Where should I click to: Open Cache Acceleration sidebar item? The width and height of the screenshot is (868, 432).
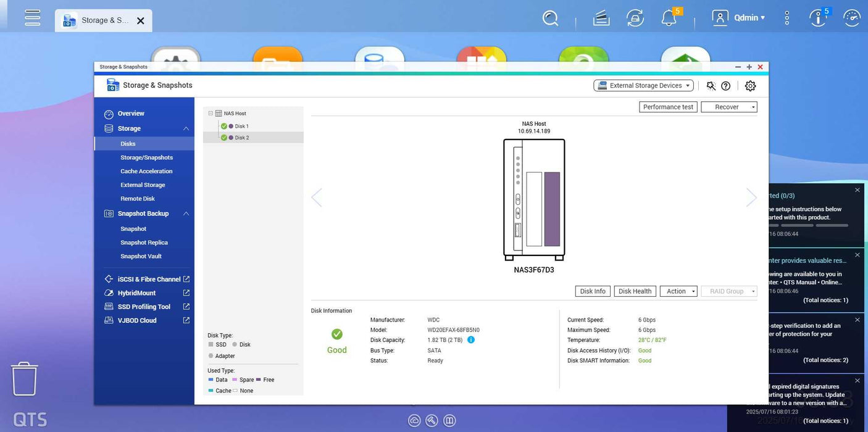(x=146, y=171)
